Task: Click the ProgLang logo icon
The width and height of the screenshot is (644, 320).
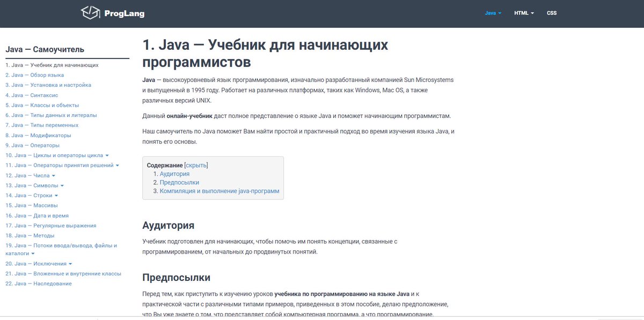Action: (x=90, y=12)
